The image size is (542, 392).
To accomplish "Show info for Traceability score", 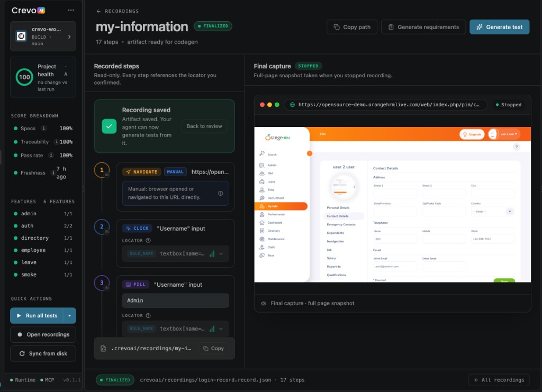I will click(57, 142).
